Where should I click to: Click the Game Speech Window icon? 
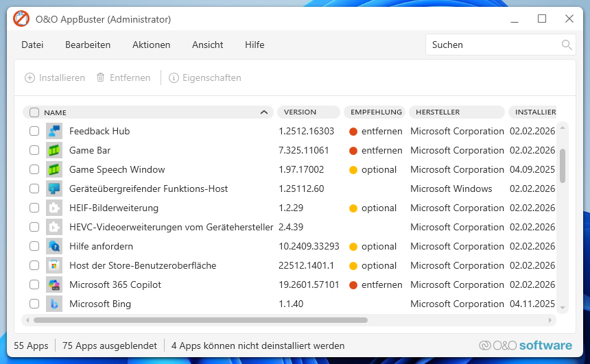pyautogui.click(x=54, y=169)
